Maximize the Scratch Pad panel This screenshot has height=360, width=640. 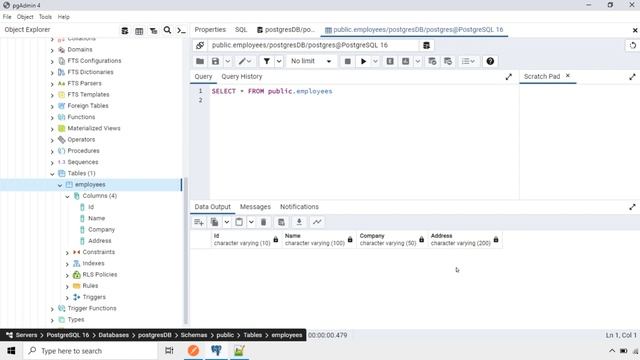pyautogui.click(x=632, y=77)
